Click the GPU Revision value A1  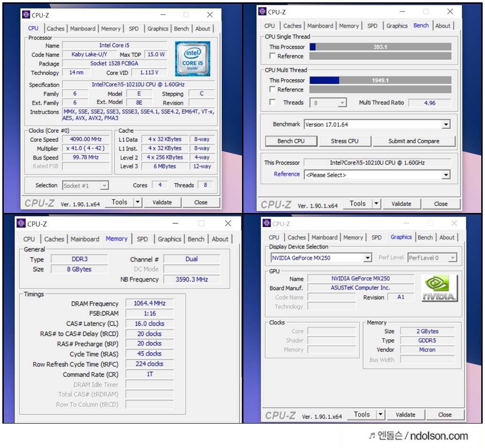(401, 297)
